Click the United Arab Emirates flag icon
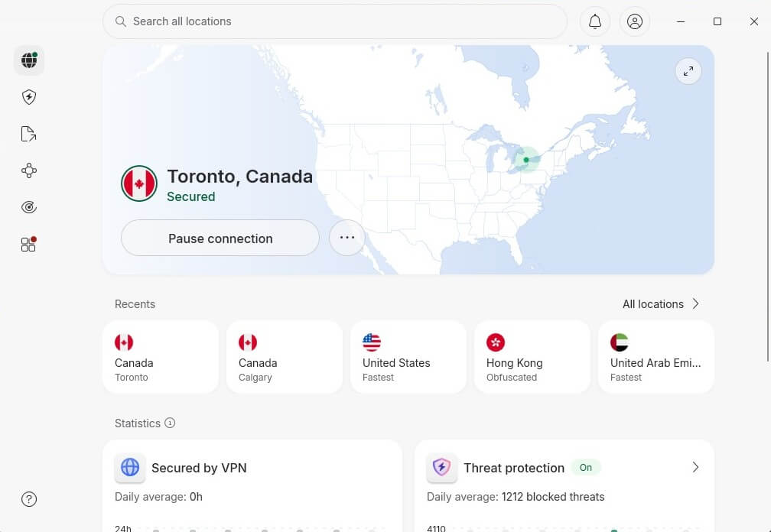This screenshot has width=771, height=532. [x=620, y=342]
